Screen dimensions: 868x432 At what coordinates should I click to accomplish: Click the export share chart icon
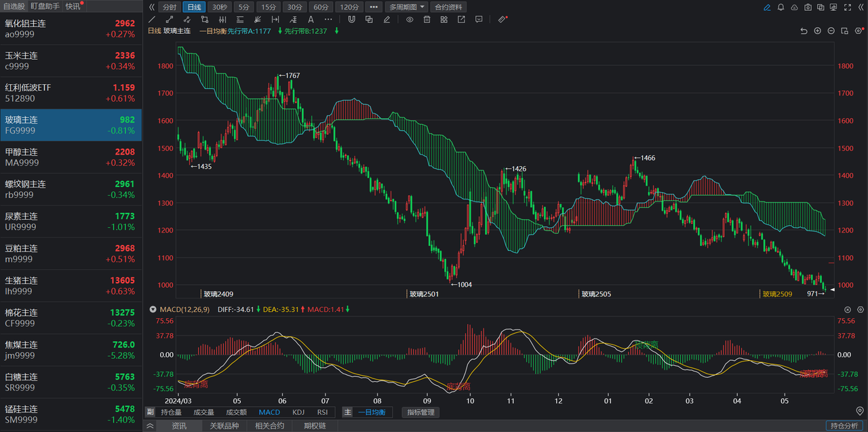point(462,20)
